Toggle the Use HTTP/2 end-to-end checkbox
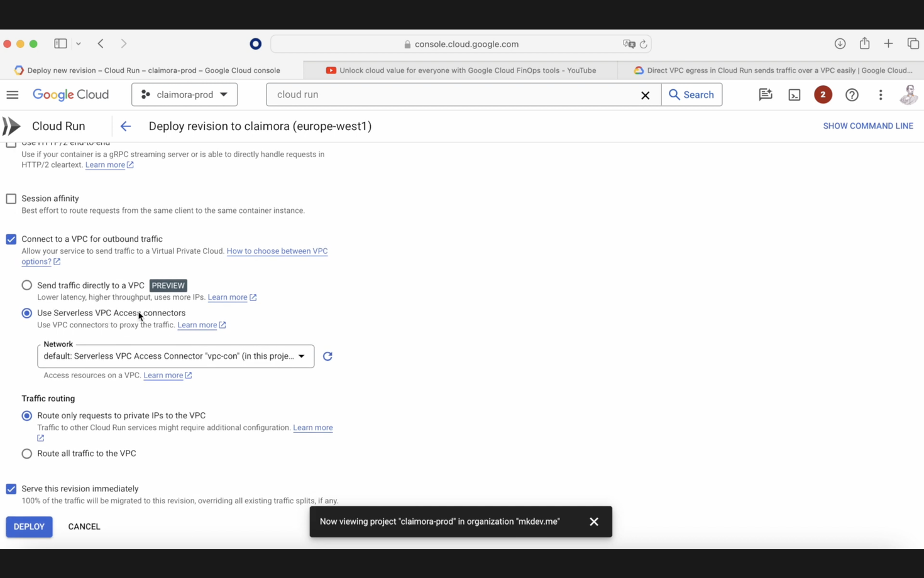 tap(11, 144)
